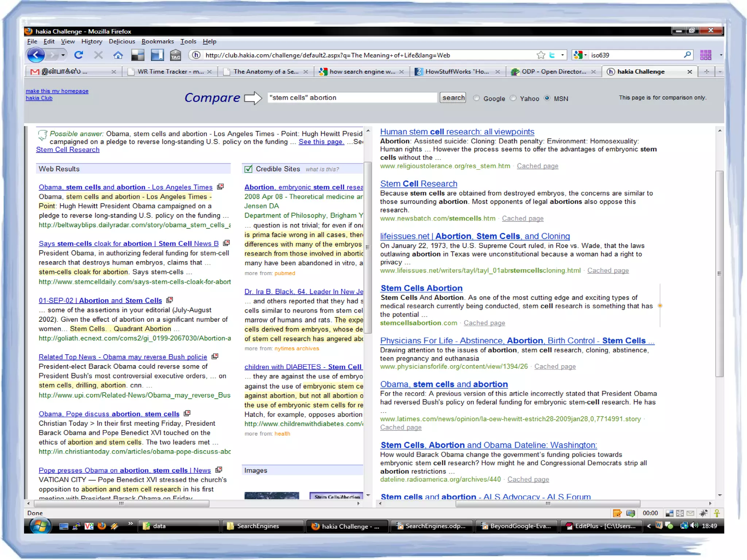Select the Yahoo radio button
Image resolution: width=747 pixels, height=560 pixels.
click(x=513, y=98)
